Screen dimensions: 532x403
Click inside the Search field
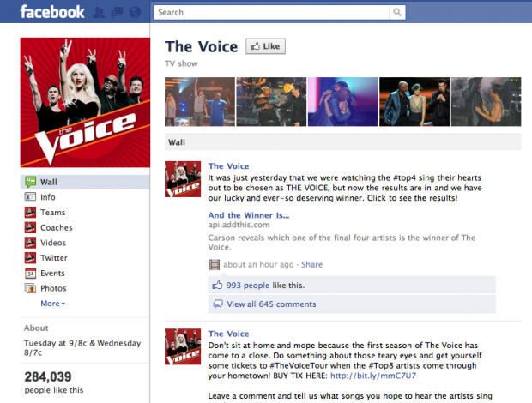[271, 13]
